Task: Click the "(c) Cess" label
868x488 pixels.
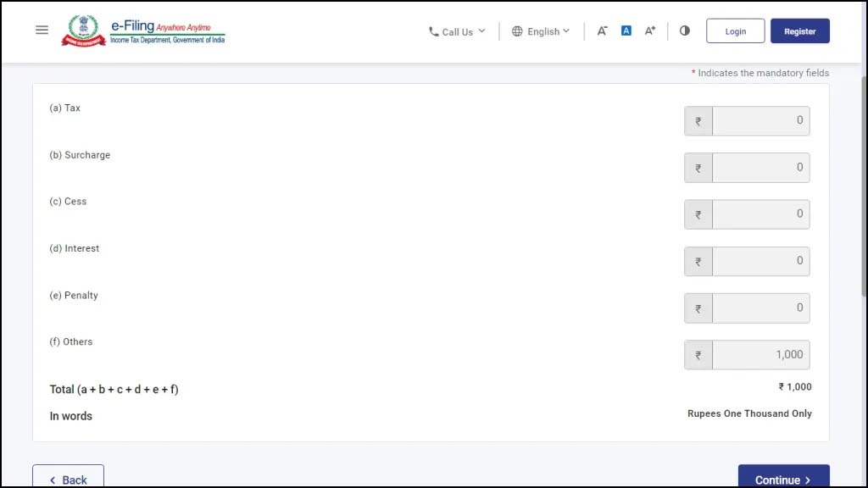Action: click(x=68, y=202)
